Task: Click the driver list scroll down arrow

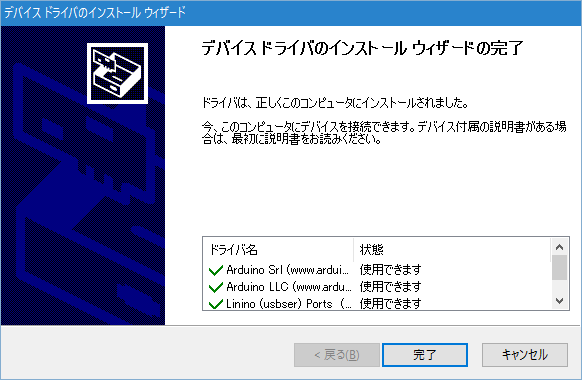Action: point(559,301)
